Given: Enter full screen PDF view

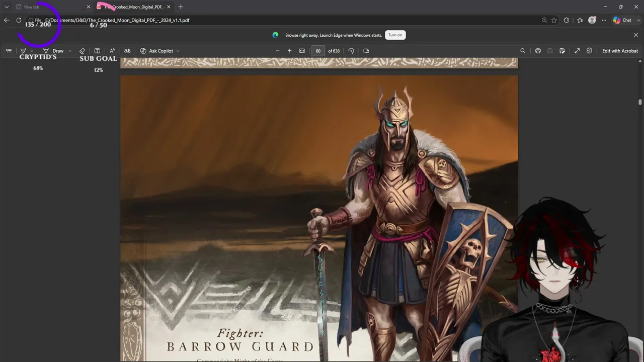Looking at the screenshot, I should 577,51.
